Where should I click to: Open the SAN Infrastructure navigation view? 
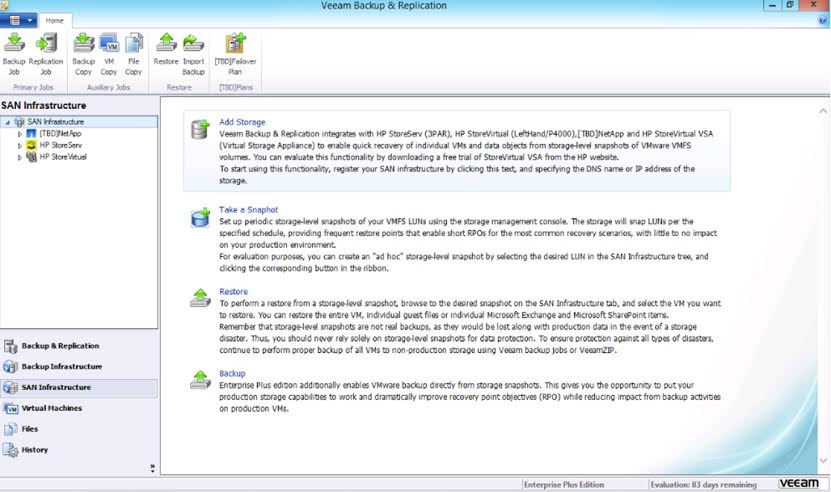(79, 388)
